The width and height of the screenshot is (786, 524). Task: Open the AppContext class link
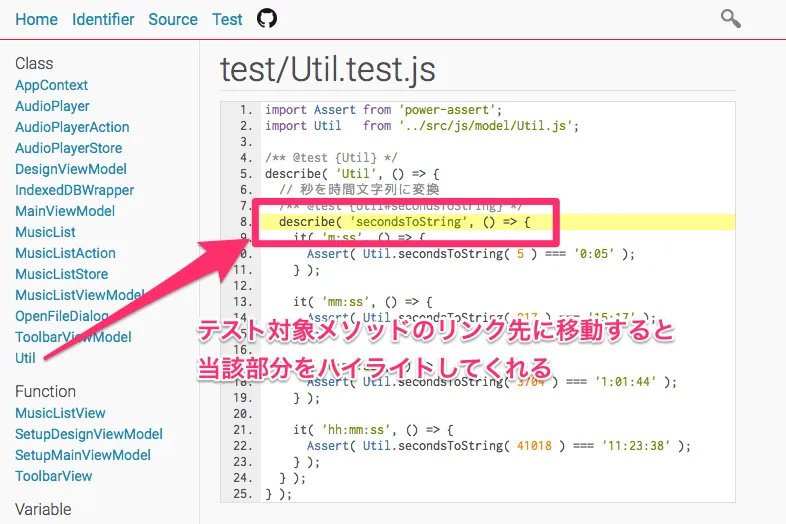[51, 85]
